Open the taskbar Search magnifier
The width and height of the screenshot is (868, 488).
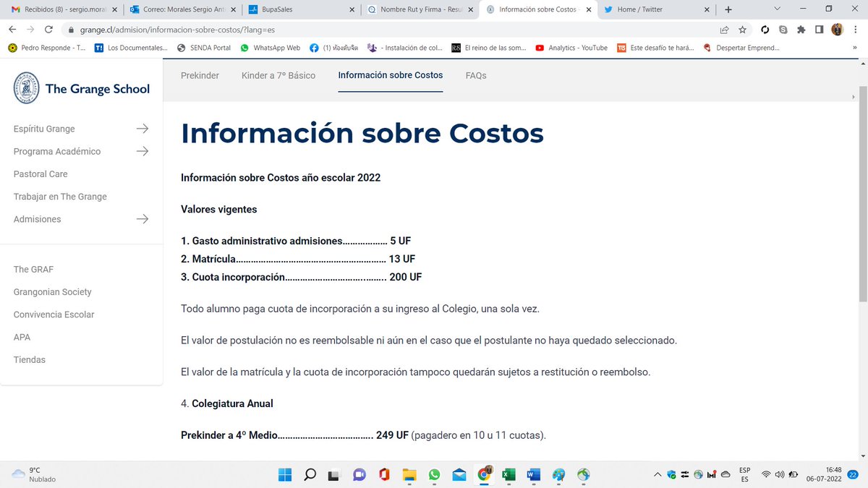(x=310, y=474)
